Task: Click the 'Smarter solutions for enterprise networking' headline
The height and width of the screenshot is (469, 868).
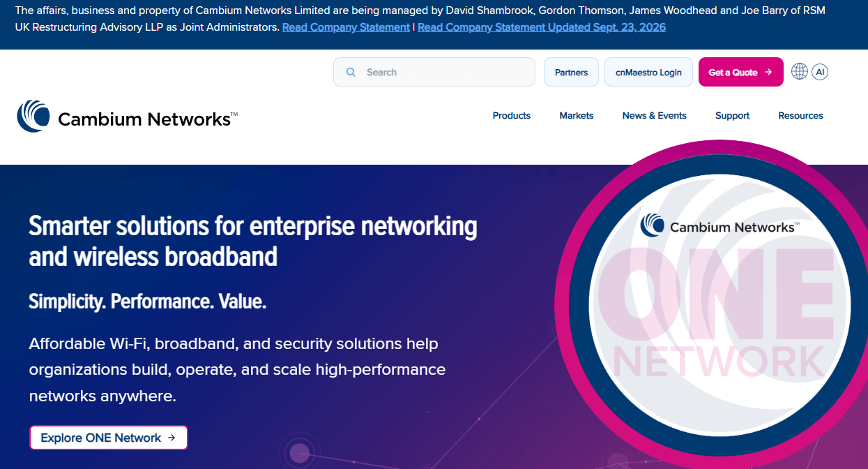Action: pyautogui.click(x=253, y=241)
